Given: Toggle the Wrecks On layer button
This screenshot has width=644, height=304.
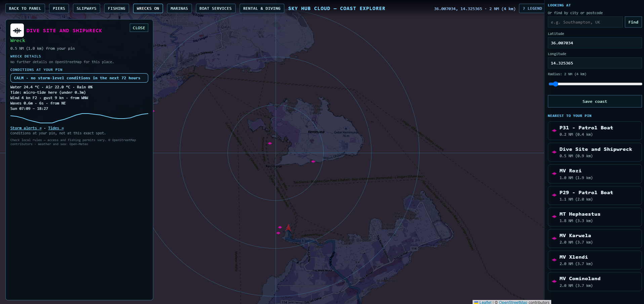Looking at the screenshot, I should 148,8.
